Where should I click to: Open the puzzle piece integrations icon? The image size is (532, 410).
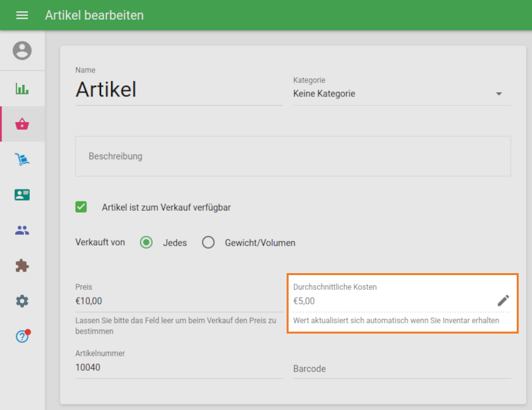pyautogui.click(x=22, y=266)
